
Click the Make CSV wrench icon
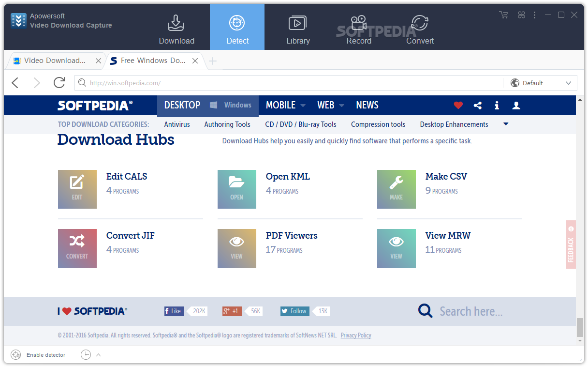397,189
